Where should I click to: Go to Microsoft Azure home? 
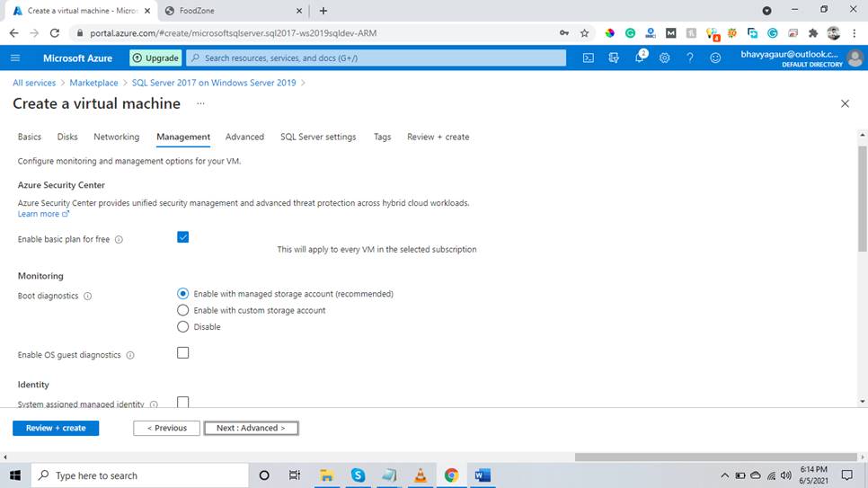(x=77, y=58)
